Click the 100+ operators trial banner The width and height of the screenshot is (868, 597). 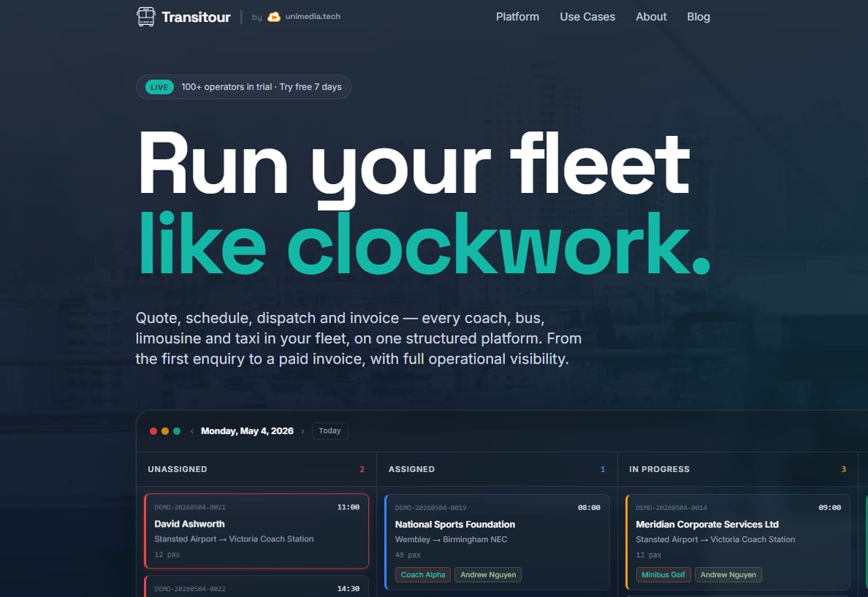[x=243, y=87]
